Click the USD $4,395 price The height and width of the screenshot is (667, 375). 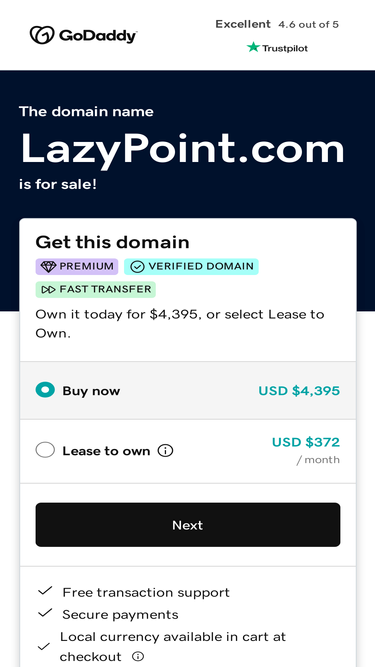299,391
